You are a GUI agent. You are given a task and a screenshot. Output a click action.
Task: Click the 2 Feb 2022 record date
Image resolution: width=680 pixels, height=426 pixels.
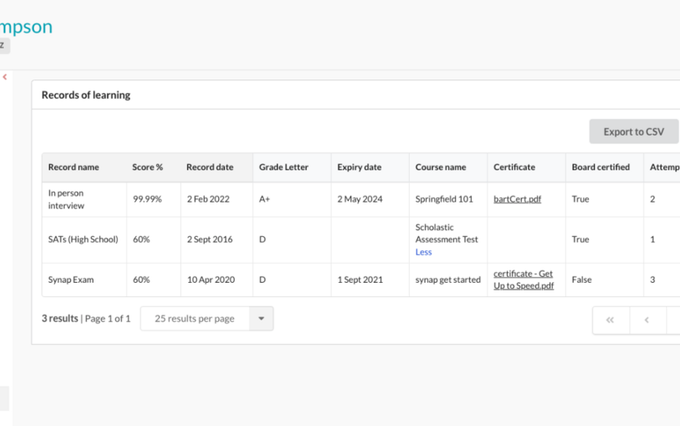(208, 199)
